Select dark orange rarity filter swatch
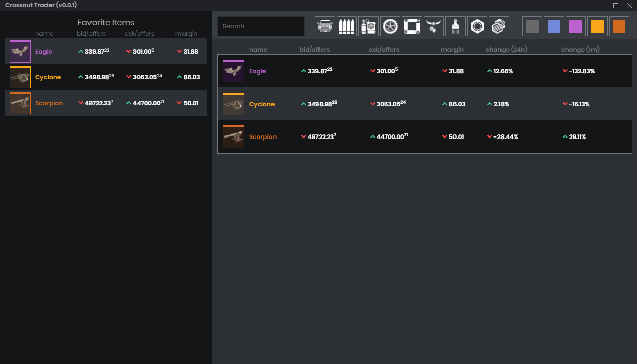The width and height of the screenshot is (637, 364). point(619,26)
